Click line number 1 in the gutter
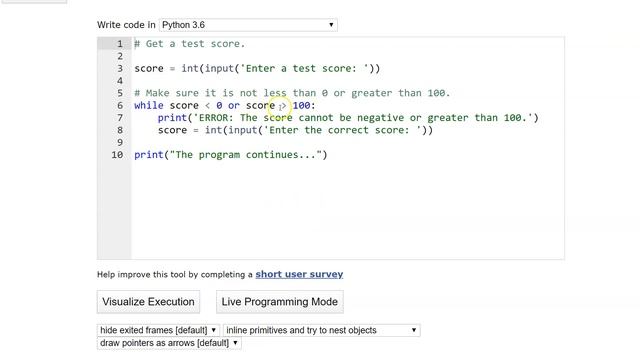 [x=120, y=44]
